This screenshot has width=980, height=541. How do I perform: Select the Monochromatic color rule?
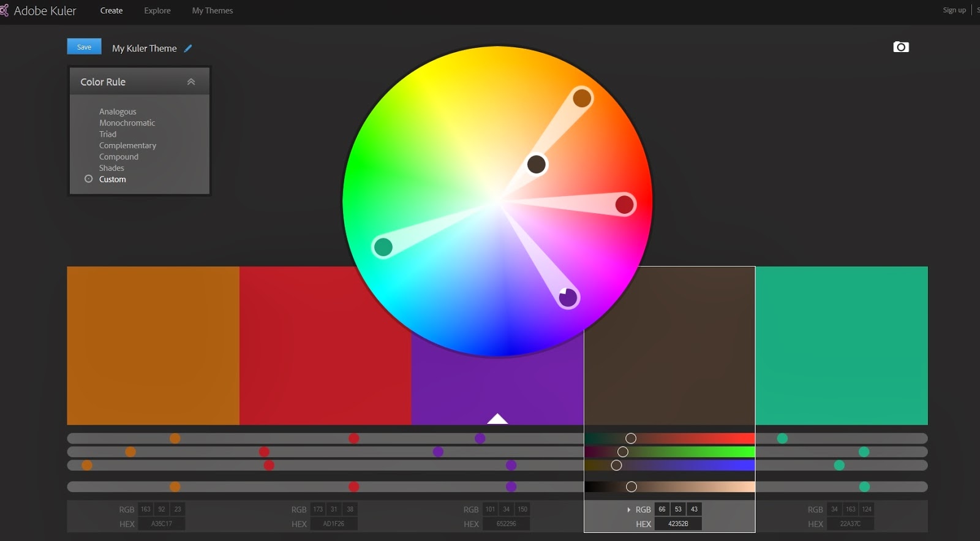pos(127,123)
